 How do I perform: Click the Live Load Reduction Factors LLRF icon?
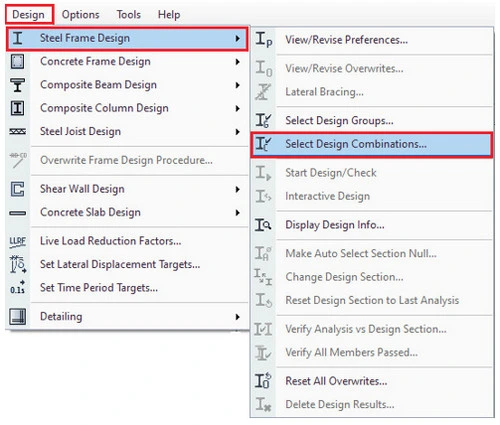[17, 241]
